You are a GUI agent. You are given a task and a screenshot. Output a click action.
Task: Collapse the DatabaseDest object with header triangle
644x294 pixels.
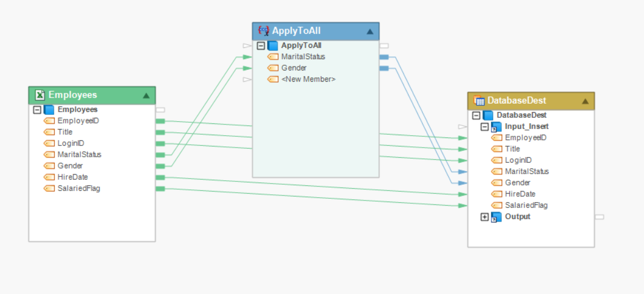tap(585, 101)
